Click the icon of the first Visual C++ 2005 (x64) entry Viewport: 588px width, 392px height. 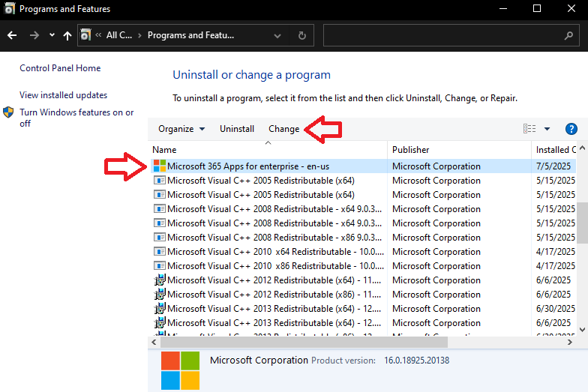click(x=160, y=180)
